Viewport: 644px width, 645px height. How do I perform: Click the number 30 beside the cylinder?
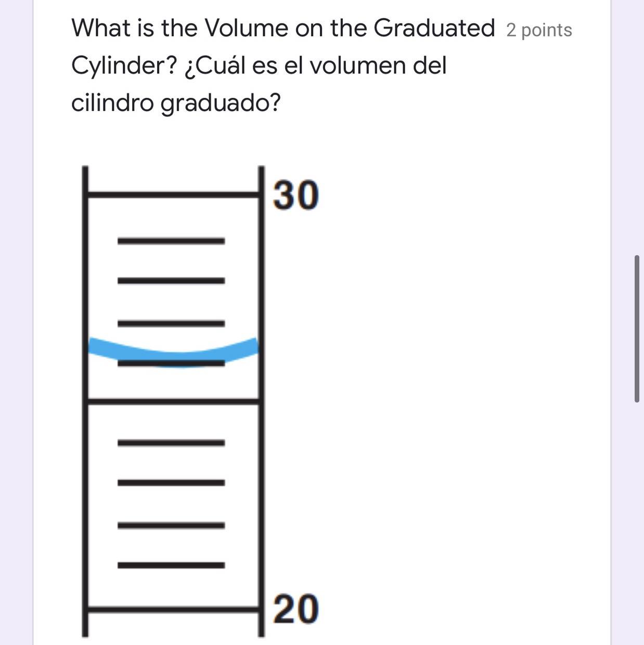(295, 196)
